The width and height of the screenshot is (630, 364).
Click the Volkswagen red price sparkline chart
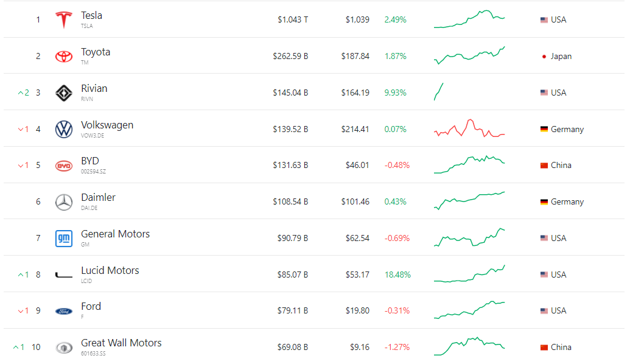(469, 128)
